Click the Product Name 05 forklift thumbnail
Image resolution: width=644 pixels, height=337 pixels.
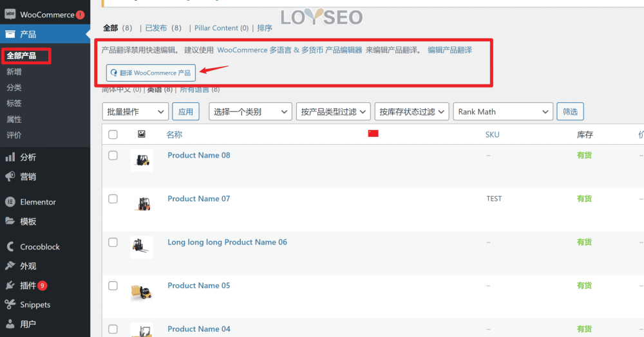[142, 291]
